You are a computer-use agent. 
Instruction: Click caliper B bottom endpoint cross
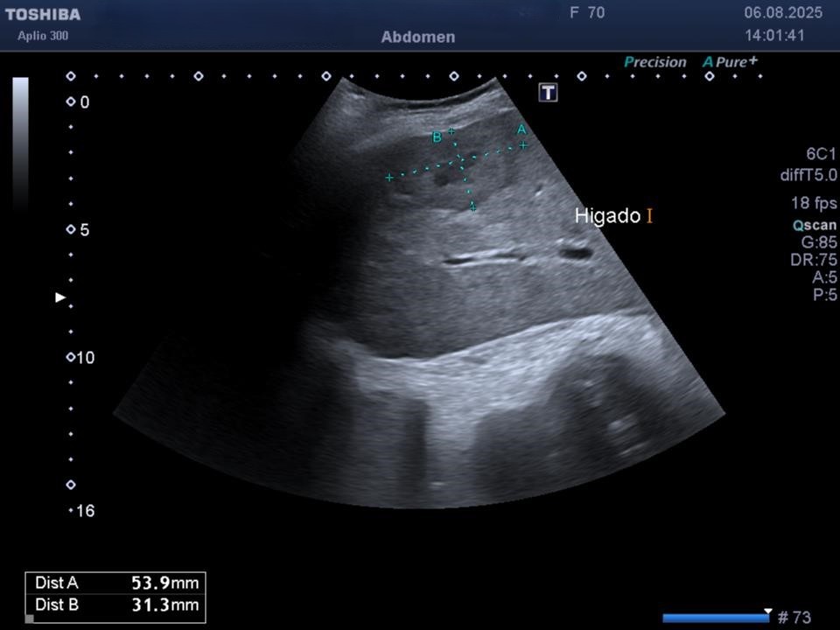click(472, 206)
